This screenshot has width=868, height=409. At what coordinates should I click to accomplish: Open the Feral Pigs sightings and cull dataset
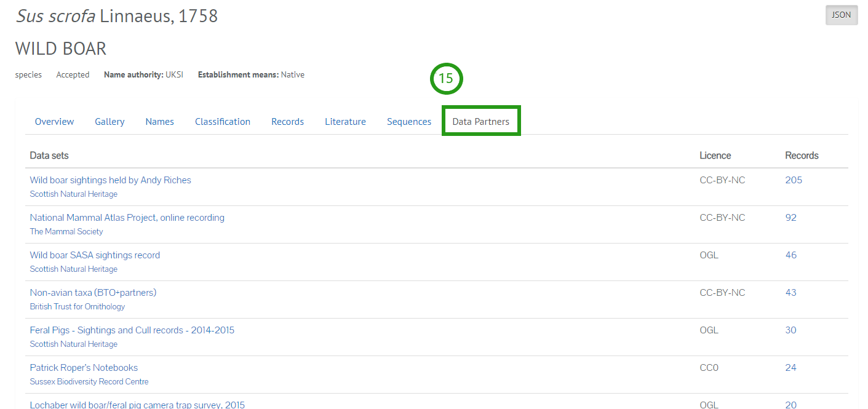click(x=132, y=330)
